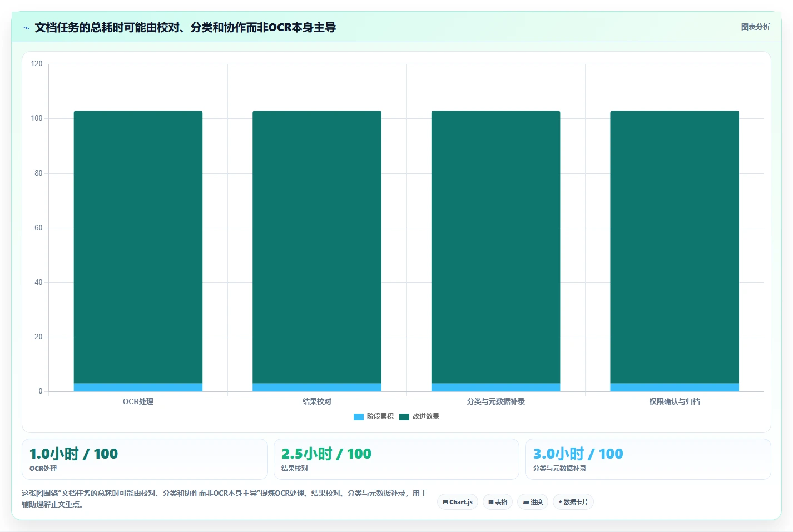This screenshot has height=532, width=793.
Task: Select the green 权限确认与归档 bar
Action: coord(675,247)
